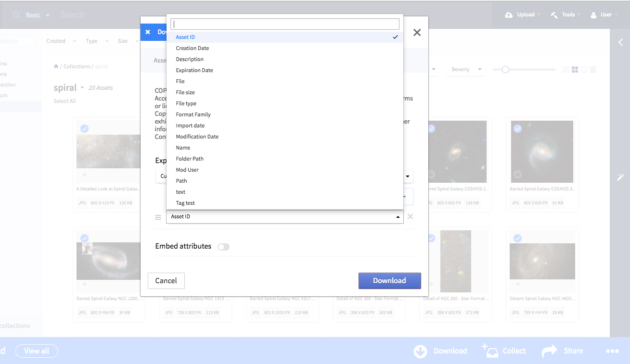630x364 pixels.
Task: Click the blue Download button in dialog
Action: [390, 281]
